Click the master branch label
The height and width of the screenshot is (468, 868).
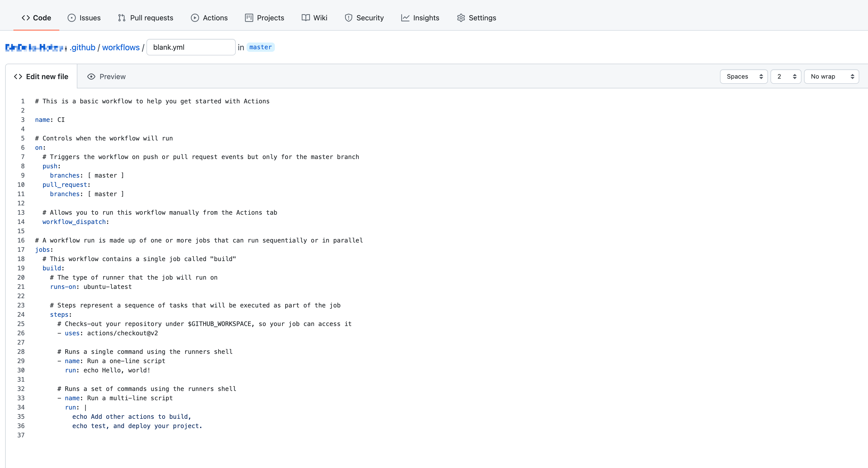coord(260,47)
